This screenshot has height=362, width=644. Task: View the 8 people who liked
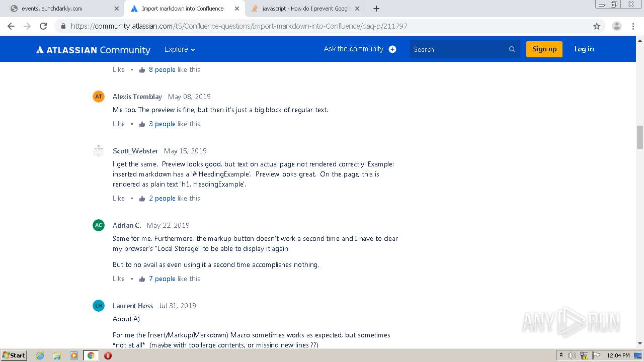coord(162,70)
